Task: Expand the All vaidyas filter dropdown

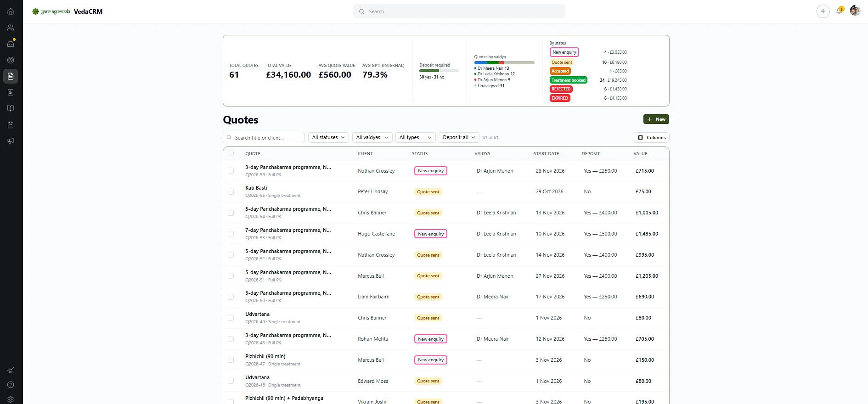Action: point(372,138)
